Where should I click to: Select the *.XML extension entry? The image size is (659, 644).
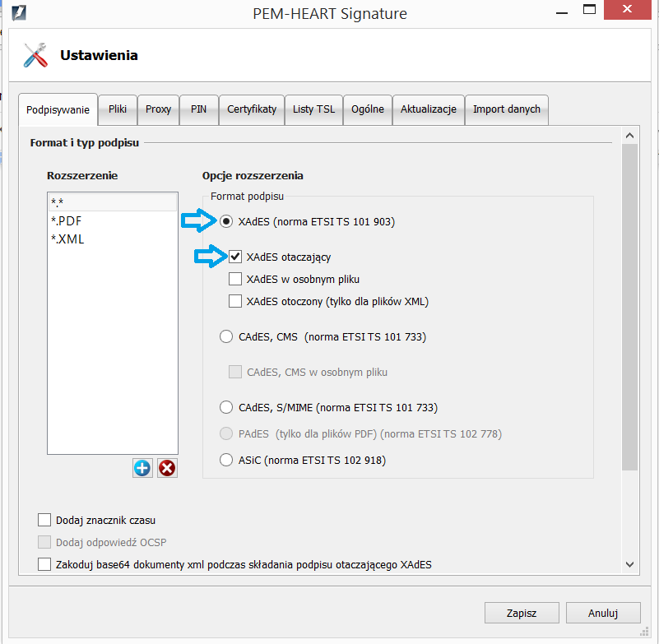pos(113,239)
